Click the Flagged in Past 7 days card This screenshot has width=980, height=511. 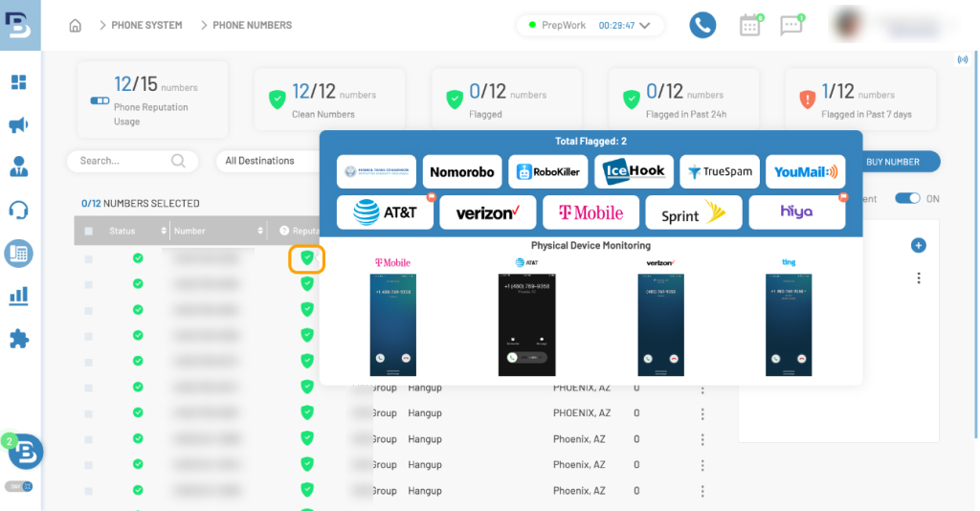tap(860, 100)
